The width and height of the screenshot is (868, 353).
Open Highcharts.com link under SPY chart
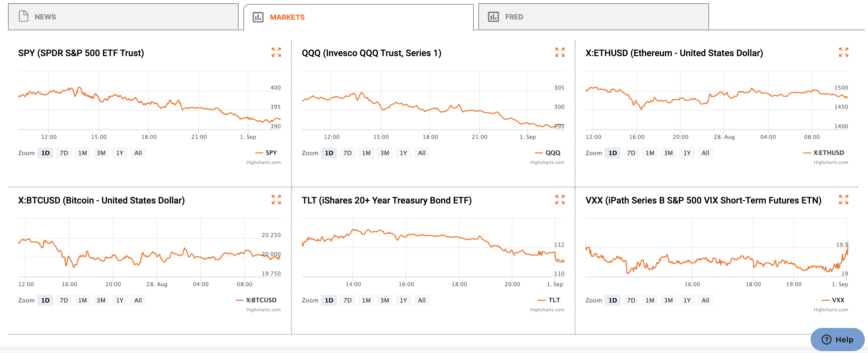pyautogui.click(x=263, y=162)
